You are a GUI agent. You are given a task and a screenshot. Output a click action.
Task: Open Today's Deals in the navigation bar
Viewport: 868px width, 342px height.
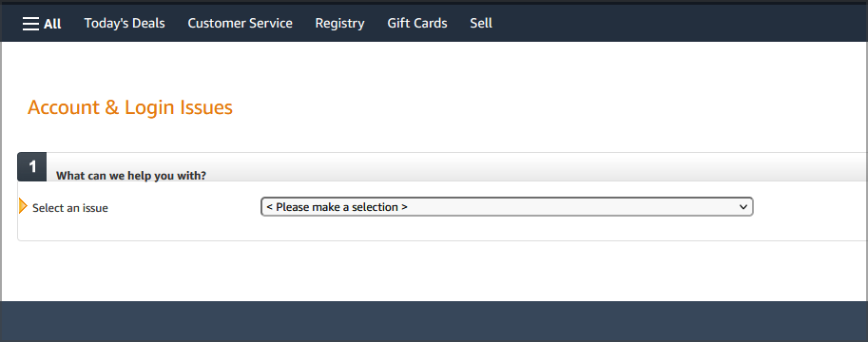pos(125,23)
